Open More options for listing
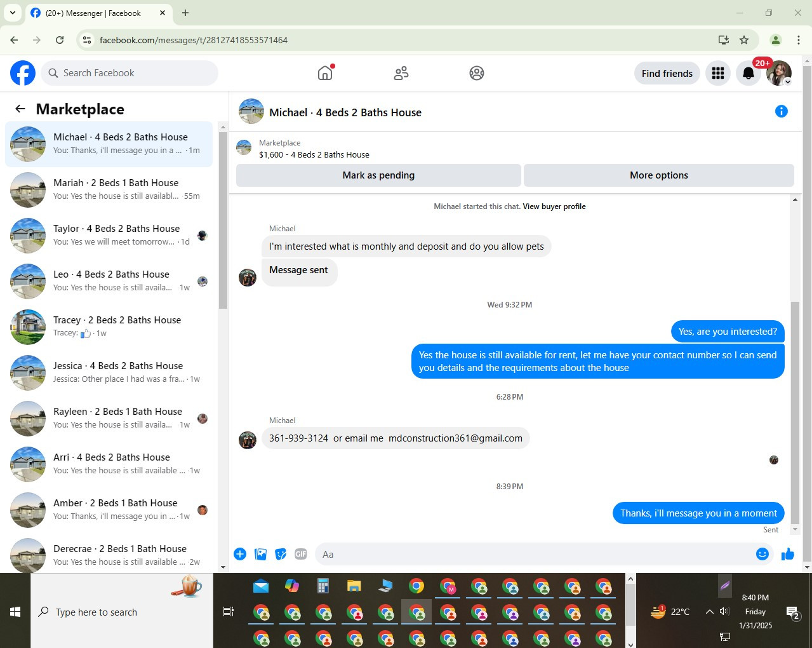The width and height of the screenshot is (812, 648). pos(659,175)
